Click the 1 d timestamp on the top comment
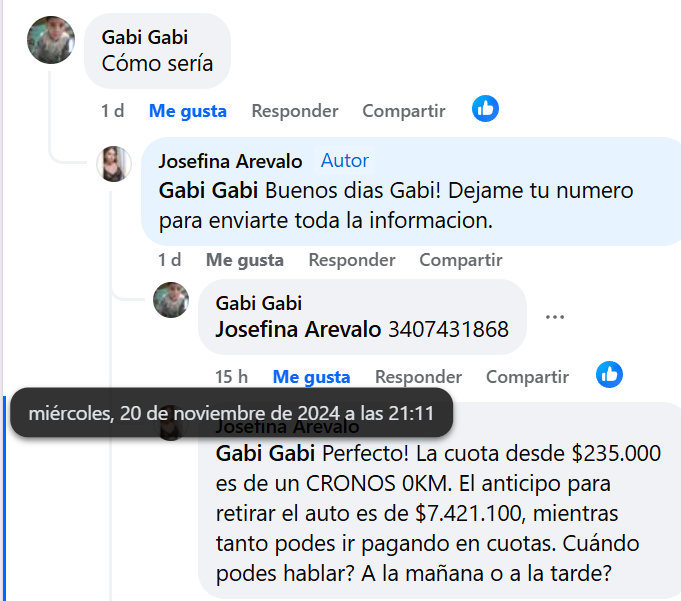Image resolution: width=681 pixels, height=601 pixels. coord(112,111)
